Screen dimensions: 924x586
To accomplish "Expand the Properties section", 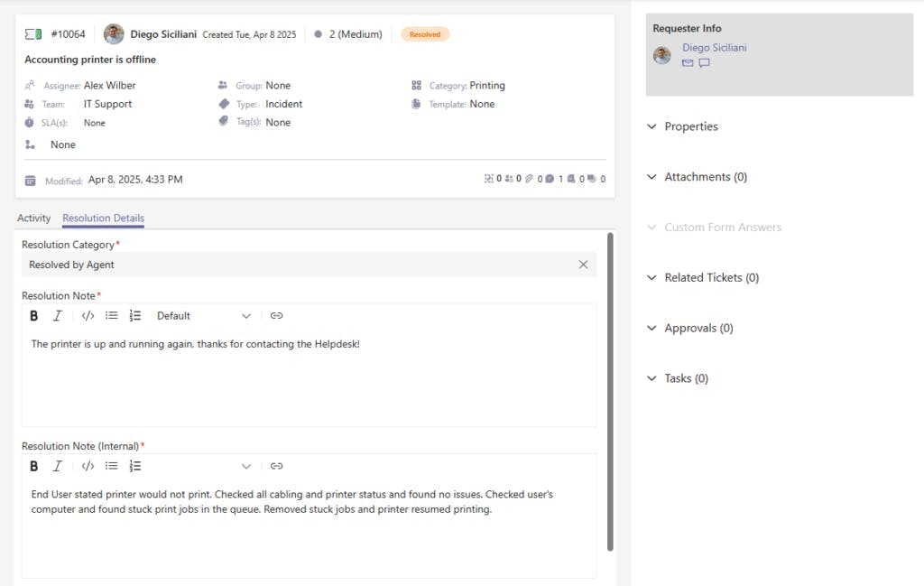I will tap(684, 126).
